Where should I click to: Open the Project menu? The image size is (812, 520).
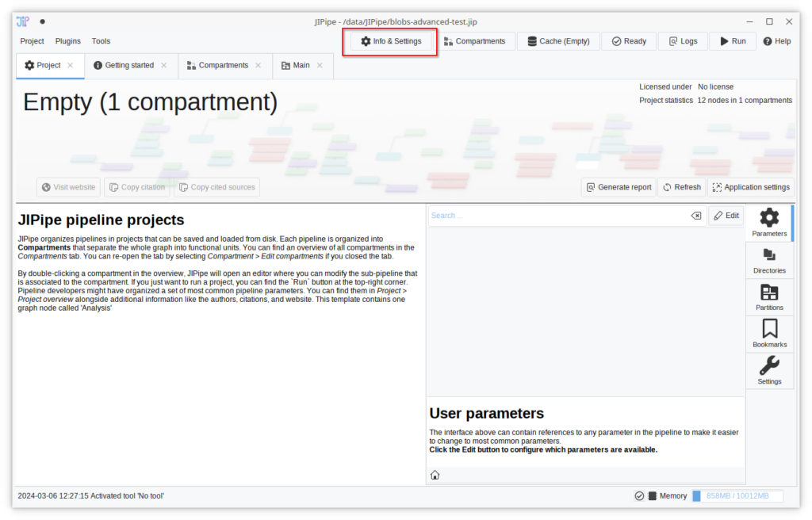pos(33,41)
